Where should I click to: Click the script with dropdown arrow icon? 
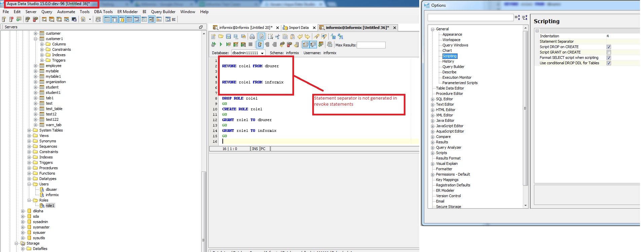pos(85,19)
